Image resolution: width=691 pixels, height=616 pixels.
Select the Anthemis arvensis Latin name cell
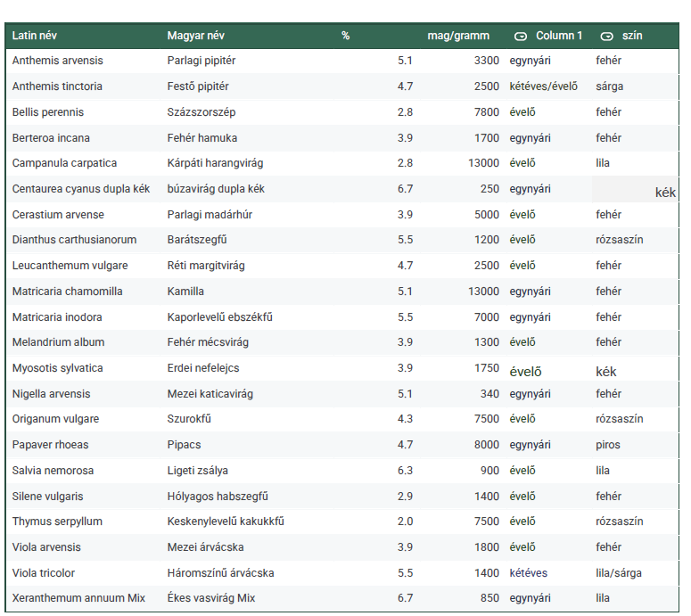(58, 61)
